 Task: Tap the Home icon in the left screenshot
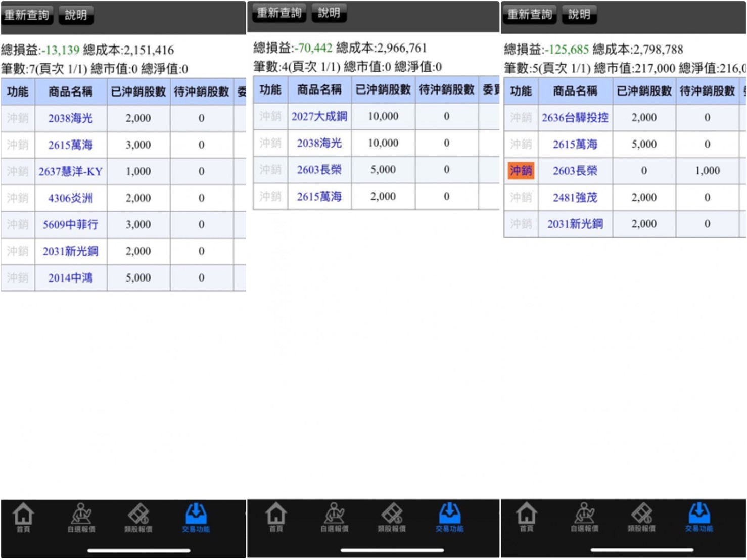coord(23,518)
